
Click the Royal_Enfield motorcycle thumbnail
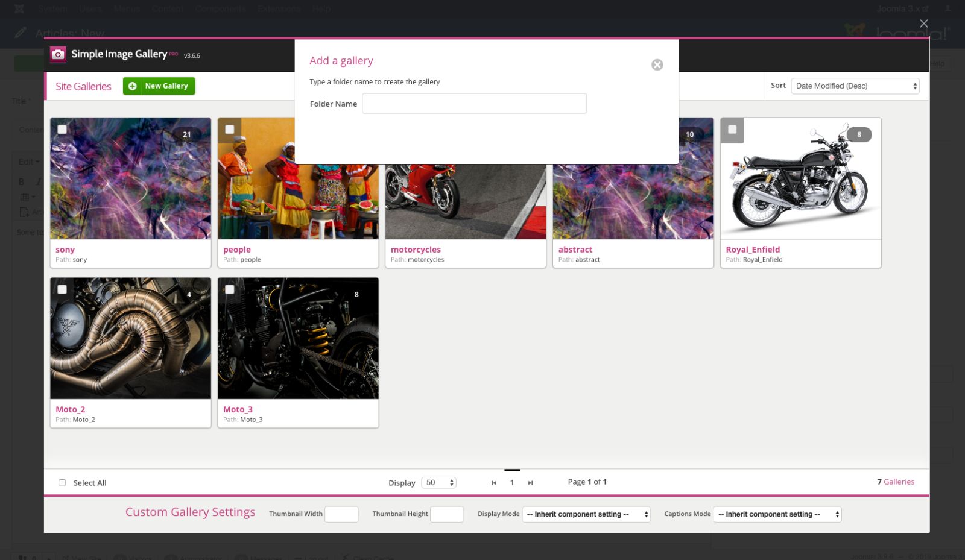point(801,179)
